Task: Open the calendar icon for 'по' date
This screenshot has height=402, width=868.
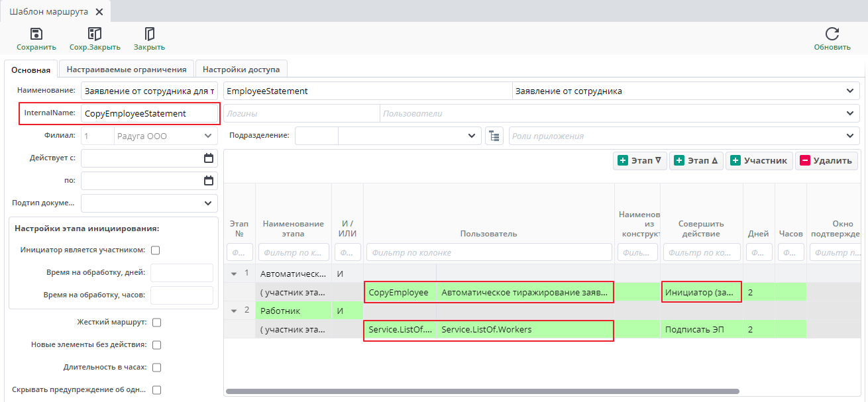Action: point(209,181)
